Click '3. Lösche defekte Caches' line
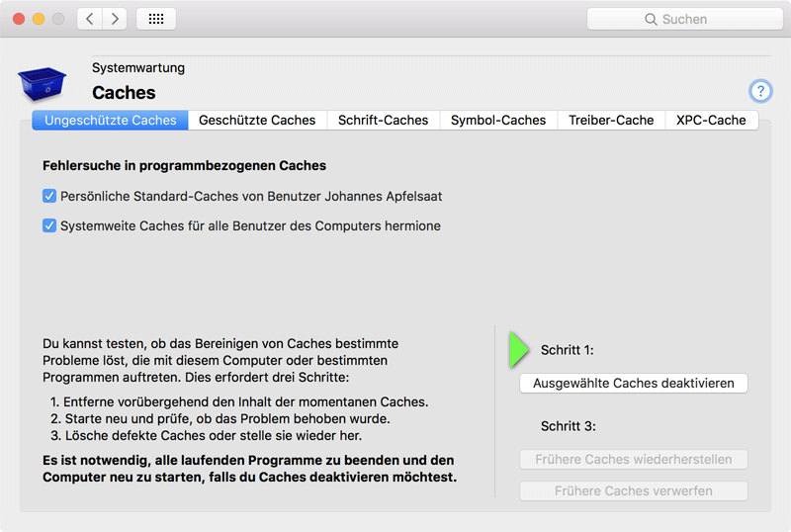 pos(206,435)
